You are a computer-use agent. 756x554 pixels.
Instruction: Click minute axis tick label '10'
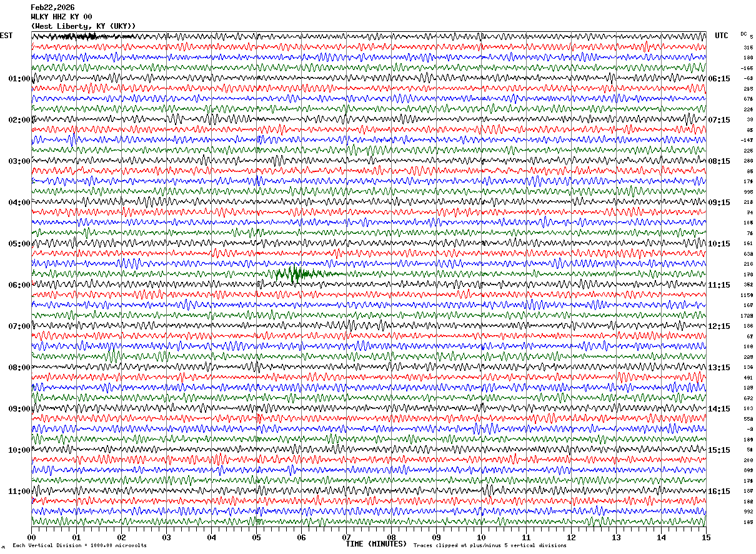[x=481, y=538]
